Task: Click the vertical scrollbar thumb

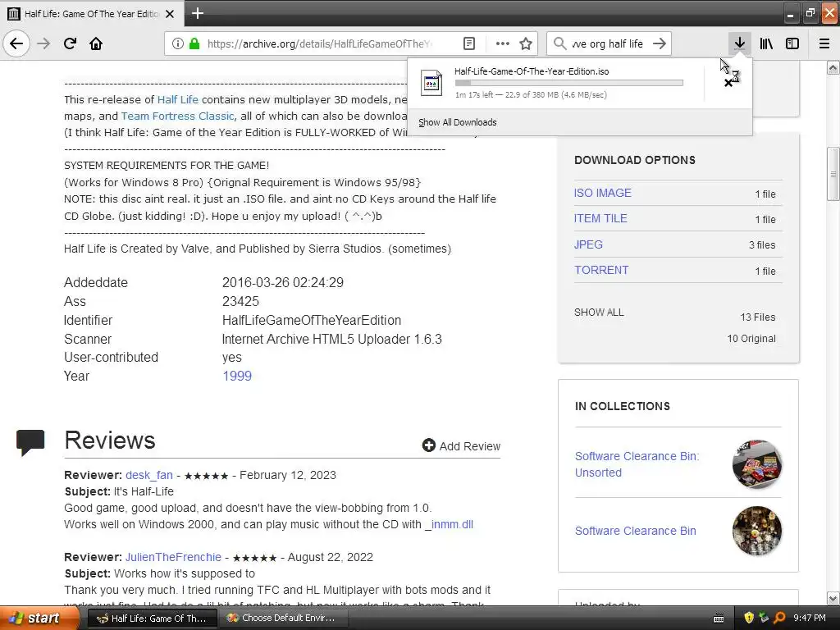Action: point(833,174)
